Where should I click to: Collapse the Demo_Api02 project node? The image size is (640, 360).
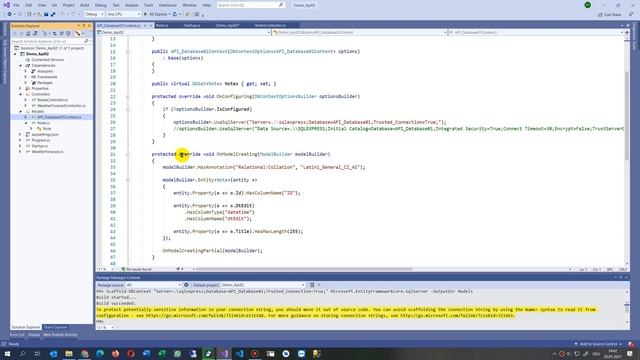16,54
